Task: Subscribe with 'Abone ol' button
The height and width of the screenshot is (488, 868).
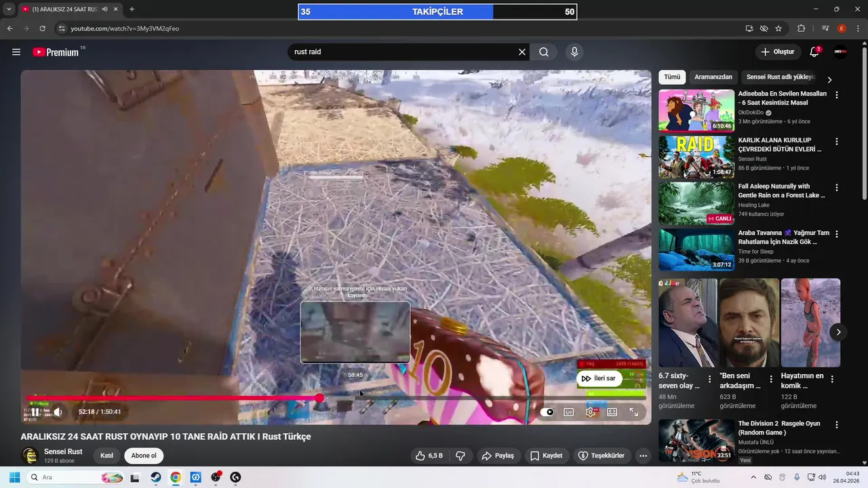Action: tap(144, 455)
